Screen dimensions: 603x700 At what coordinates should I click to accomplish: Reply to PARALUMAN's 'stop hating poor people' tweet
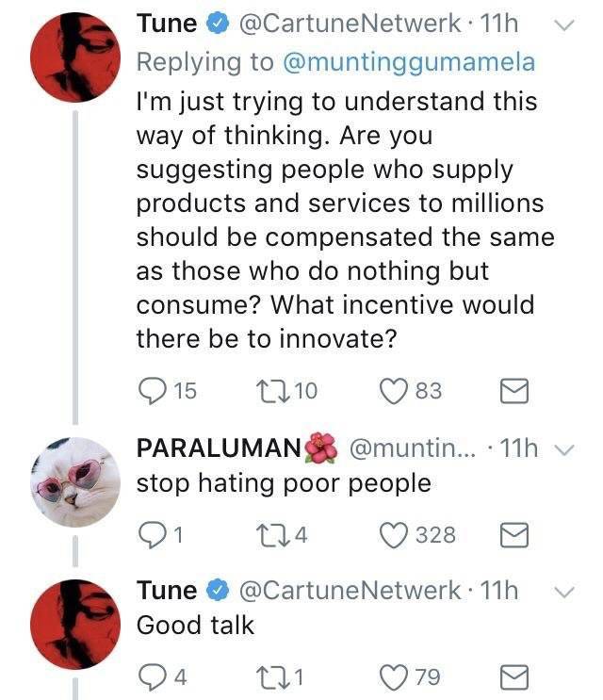pos(152,535)
